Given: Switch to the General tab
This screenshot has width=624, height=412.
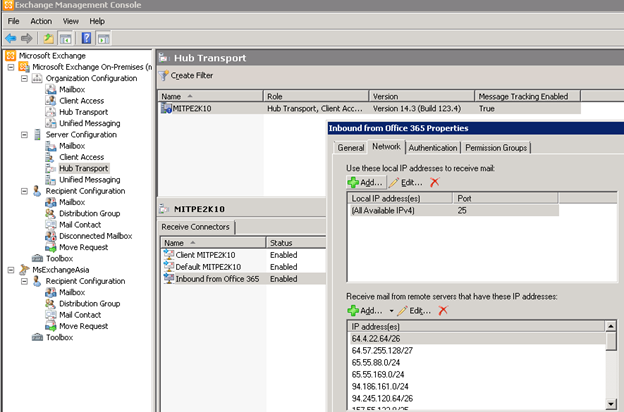Looking at the screenshot, I should 351,148.
